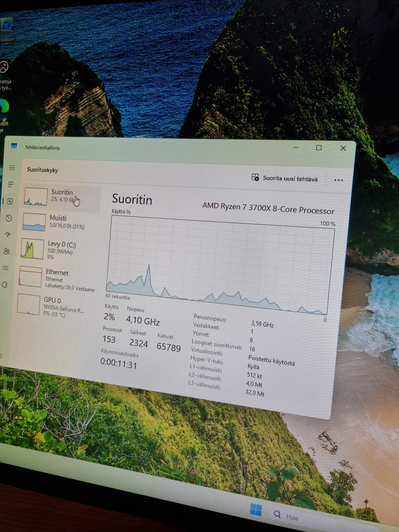
Task: Minimize the Task Manager window
Action: tap(295, 147)
